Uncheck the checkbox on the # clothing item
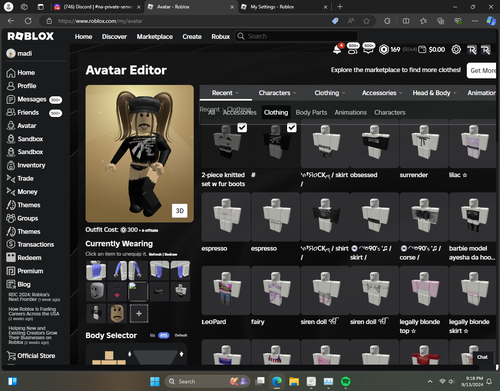Image resolution: width=500 pixels, height=391 pixels. (292, 127)
